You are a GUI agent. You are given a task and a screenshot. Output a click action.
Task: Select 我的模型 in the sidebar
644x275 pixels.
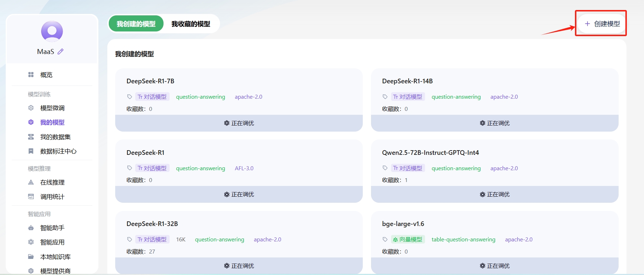coord(52,122)
